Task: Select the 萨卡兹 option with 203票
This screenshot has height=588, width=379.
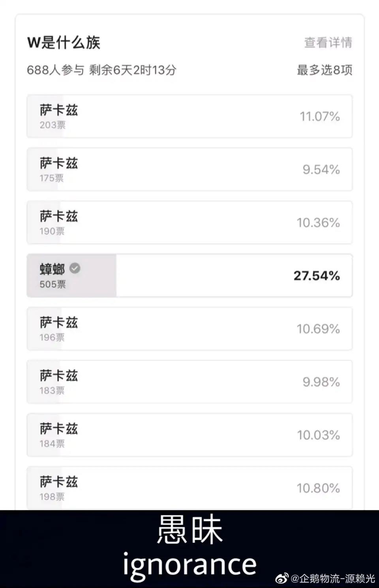Action: click(189, 116)
